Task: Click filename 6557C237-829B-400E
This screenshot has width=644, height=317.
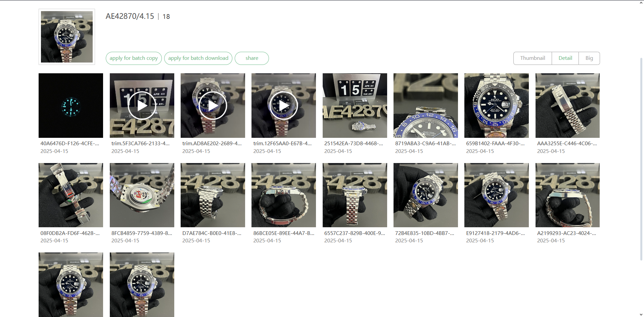Action: pyautogui.click(x=355, y=233)
